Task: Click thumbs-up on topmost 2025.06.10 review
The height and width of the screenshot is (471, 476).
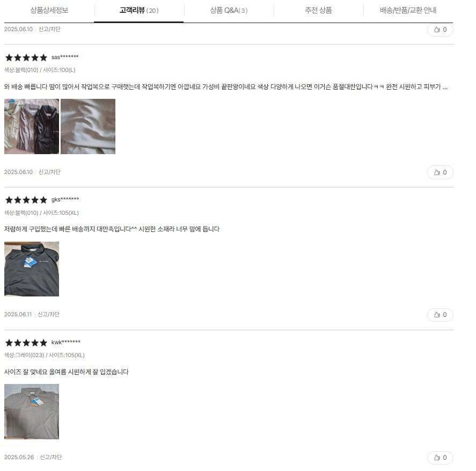Action: click(x=440, y=30)
